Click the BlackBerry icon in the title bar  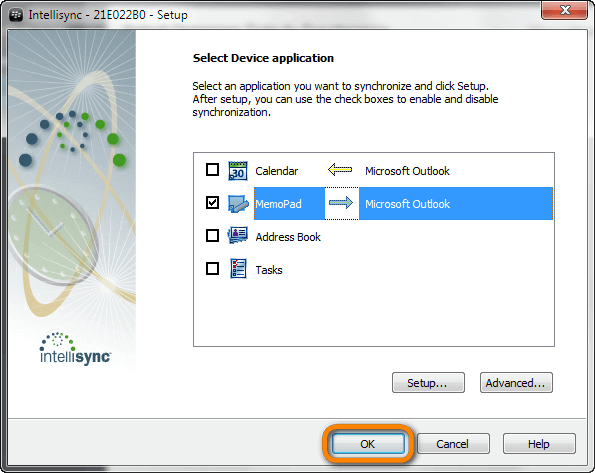click(16, 15)
